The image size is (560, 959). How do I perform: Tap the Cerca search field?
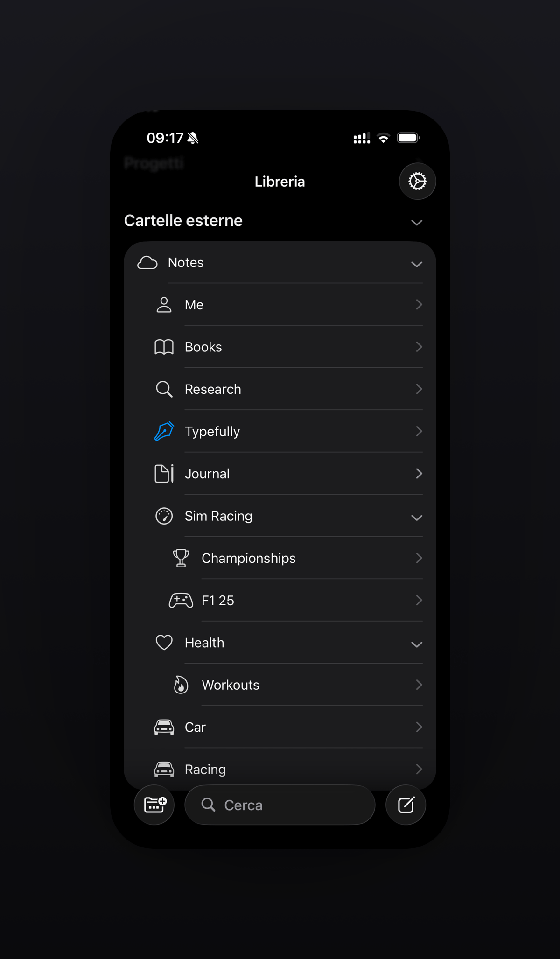pyautogui.click(x=280, y=805)
